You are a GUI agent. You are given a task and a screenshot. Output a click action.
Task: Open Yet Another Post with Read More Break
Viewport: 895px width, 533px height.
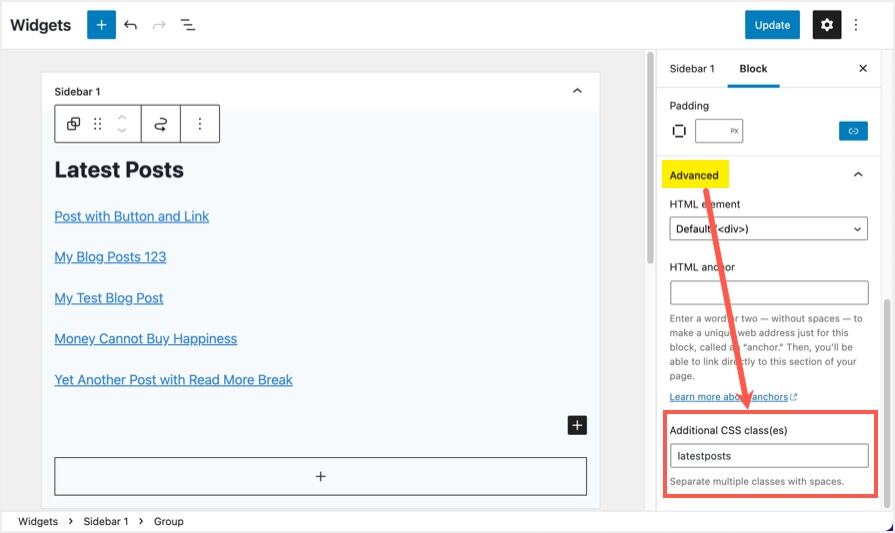coord(174,380)
